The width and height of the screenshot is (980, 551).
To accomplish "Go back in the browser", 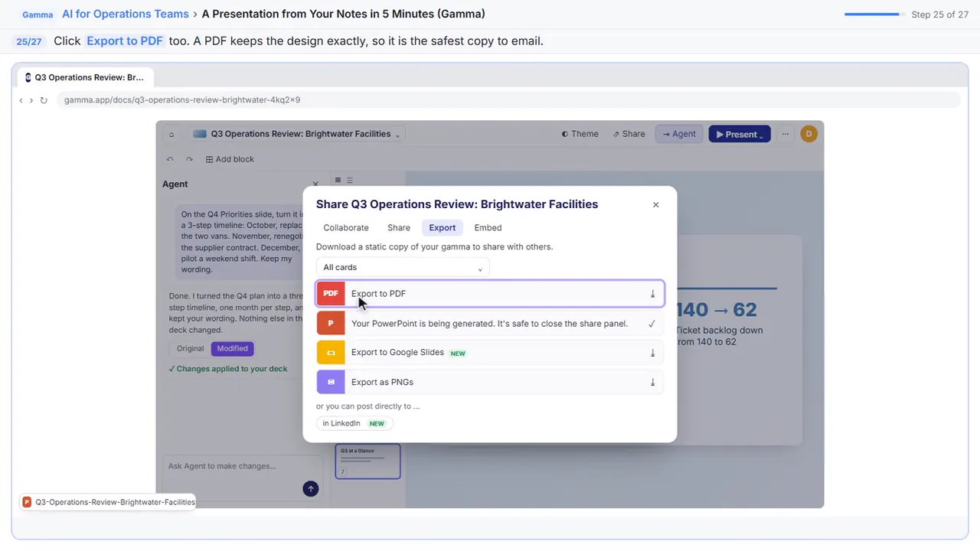I will [21, 100].
